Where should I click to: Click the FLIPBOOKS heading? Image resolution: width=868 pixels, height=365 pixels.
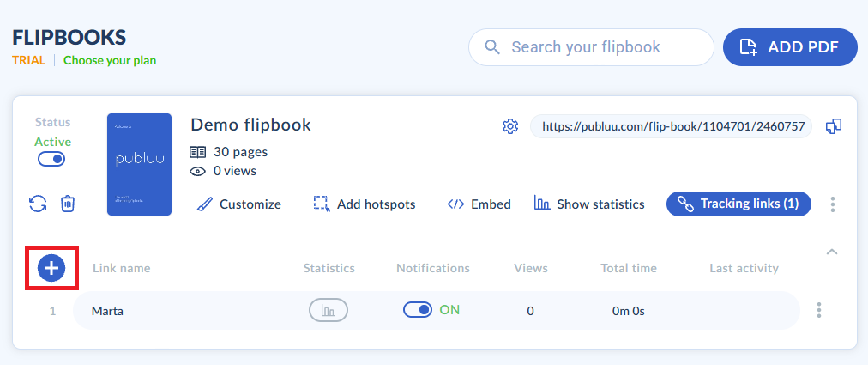69,37
